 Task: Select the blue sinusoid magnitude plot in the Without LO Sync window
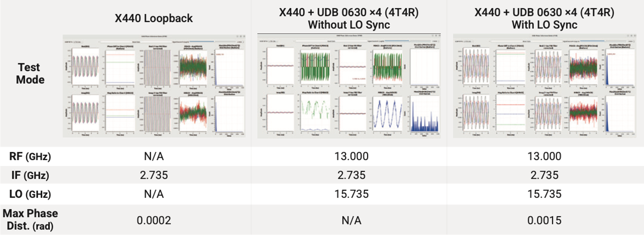point(387,114)
